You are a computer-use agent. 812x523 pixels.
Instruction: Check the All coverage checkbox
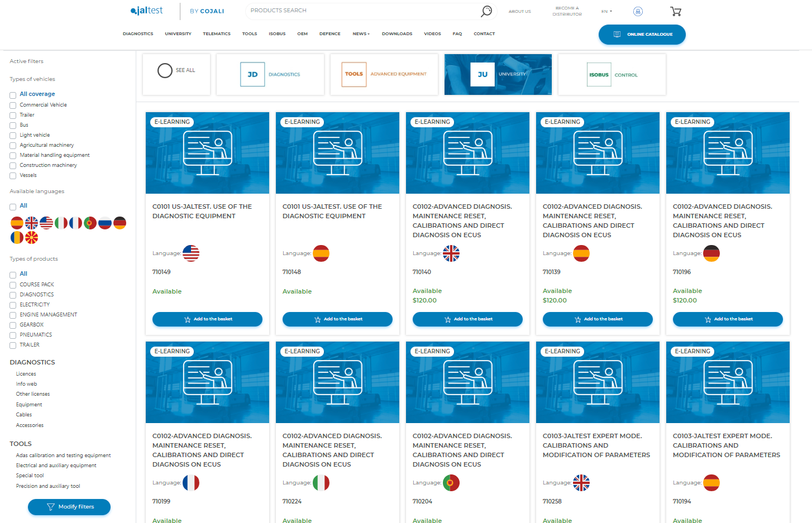[13, 95]
